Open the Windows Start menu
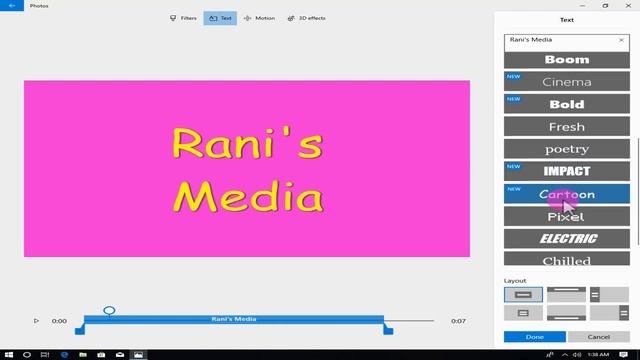640x360 pixels. 9,355
